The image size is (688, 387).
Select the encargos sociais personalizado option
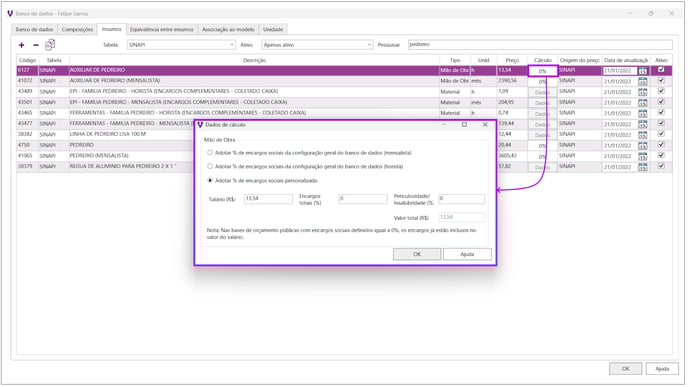pyautogui.click(x=210, y=180)
